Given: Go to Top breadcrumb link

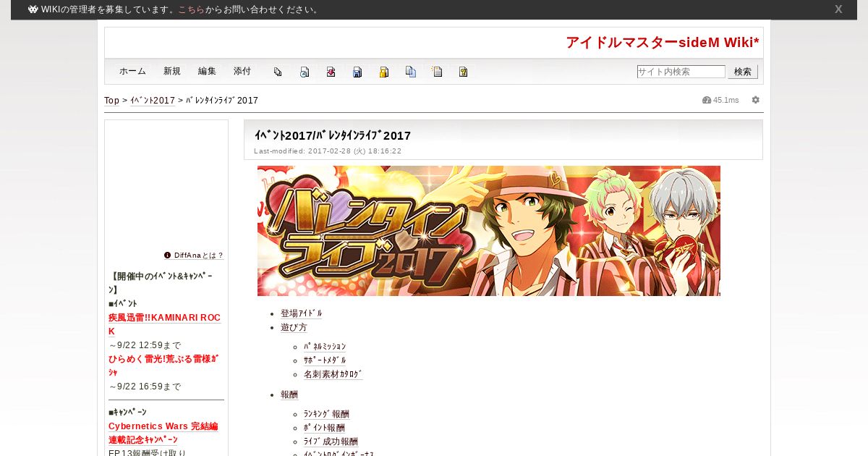Looking at the screenshot, I should click(x=112, y=101).
